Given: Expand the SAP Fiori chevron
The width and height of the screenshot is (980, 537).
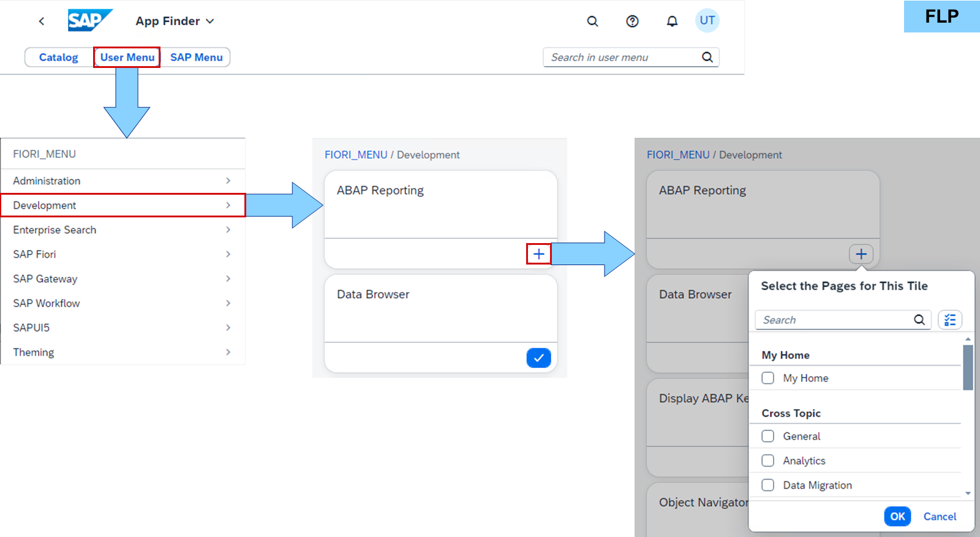Looking at the screenshot, I should (x=228, y=254).
